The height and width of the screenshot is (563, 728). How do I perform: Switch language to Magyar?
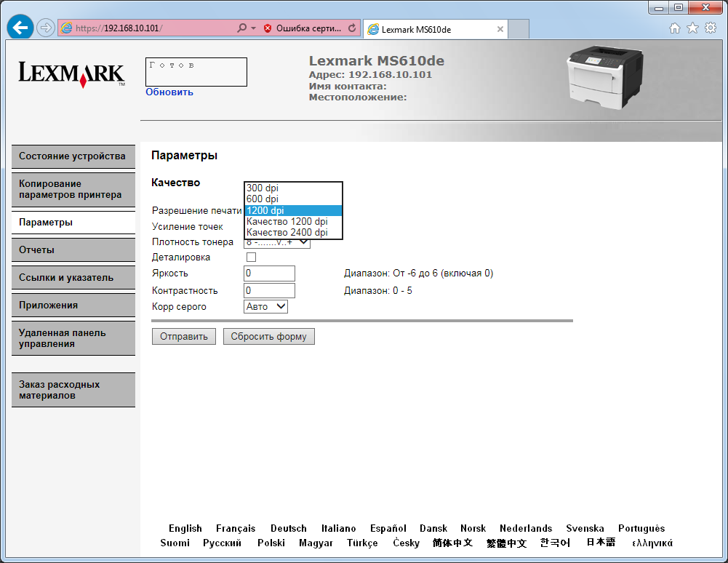click(x=316, y=543)
